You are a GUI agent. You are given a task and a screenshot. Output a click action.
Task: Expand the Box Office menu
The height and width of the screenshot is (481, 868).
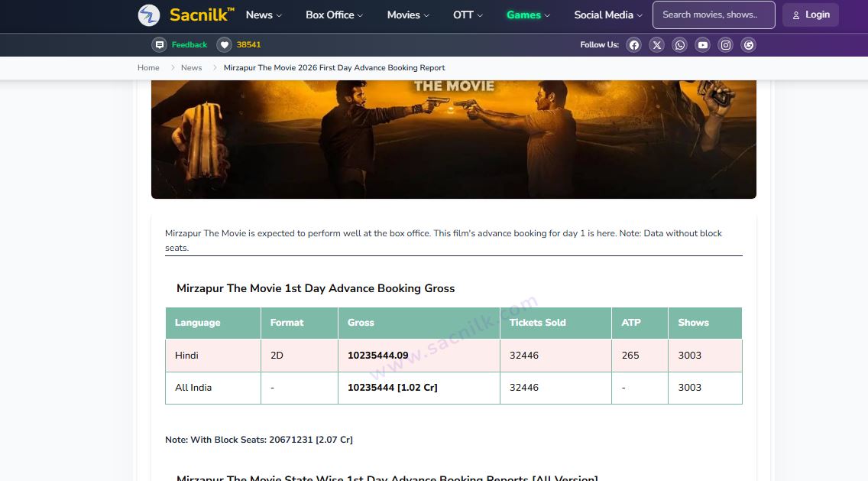click(334, 15)
